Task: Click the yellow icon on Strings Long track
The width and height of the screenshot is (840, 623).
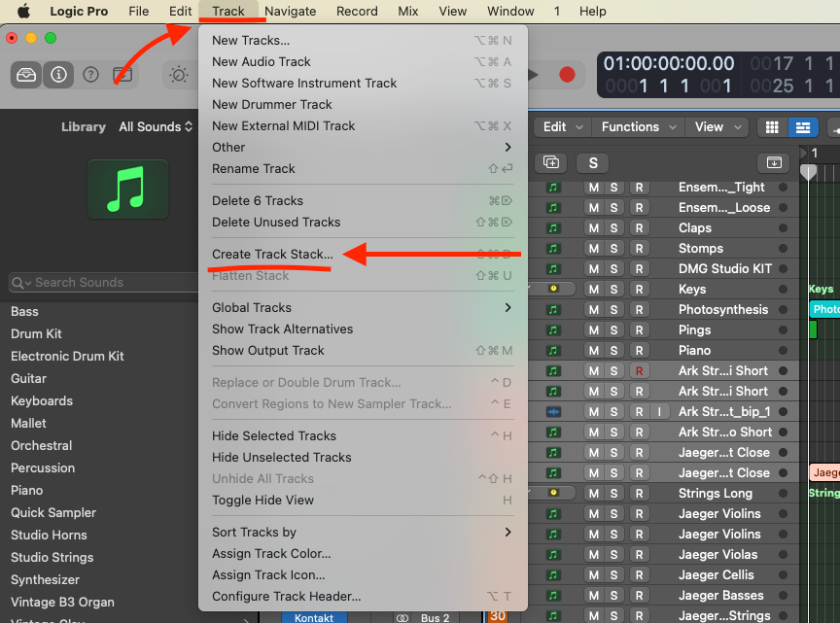Action: [553, 493]
